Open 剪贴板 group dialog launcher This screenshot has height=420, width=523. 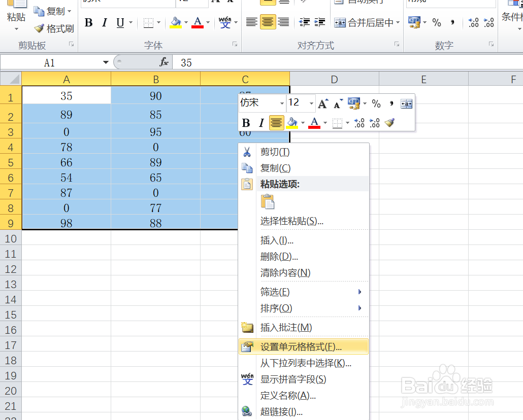(71, 44)
